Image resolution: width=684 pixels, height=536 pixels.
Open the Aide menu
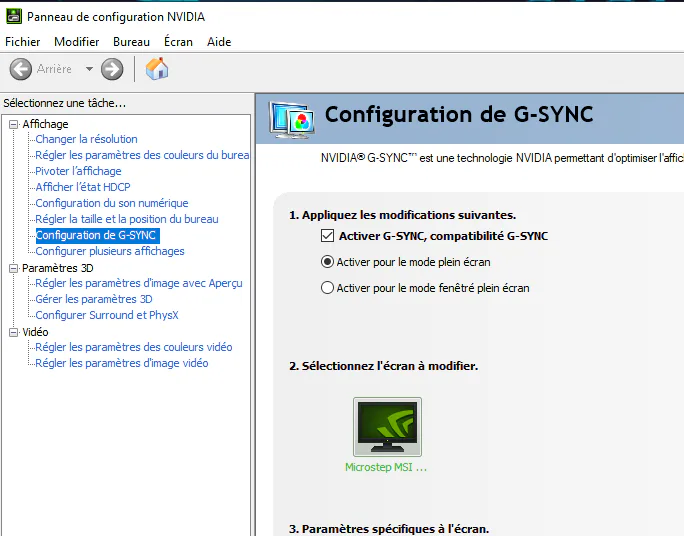click(x=219, y=42)
